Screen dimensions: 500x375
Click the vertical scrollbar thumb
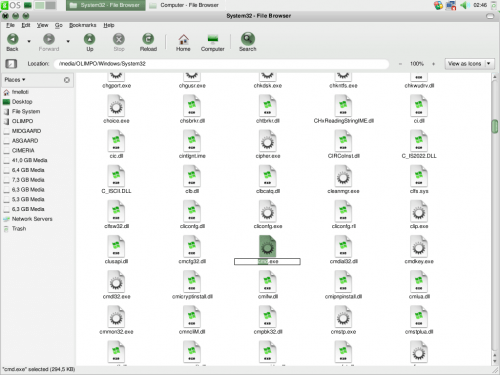pos(495,126)
